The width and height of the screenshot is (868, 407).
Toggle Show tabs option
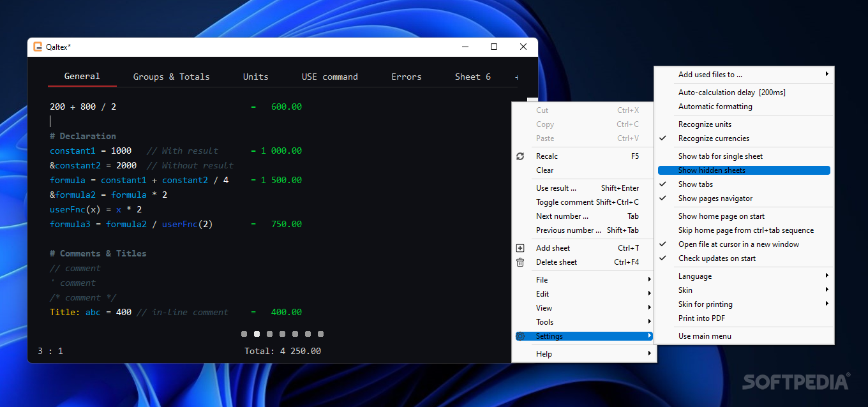(744, 184)
